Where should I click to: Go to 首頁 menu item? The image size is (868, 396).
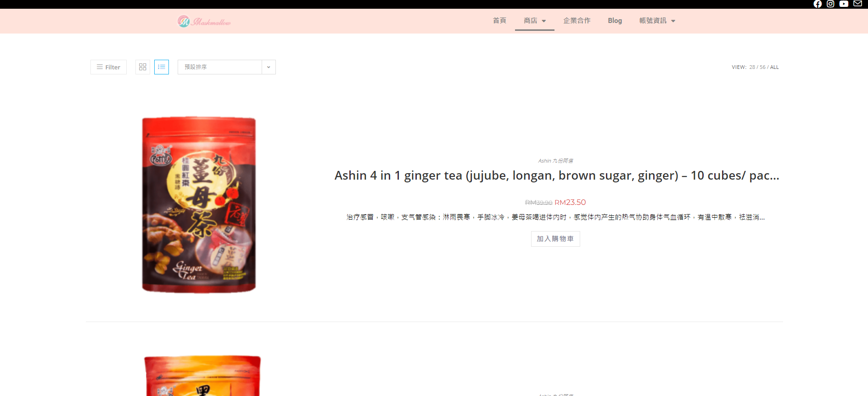(x=499, y=21)
